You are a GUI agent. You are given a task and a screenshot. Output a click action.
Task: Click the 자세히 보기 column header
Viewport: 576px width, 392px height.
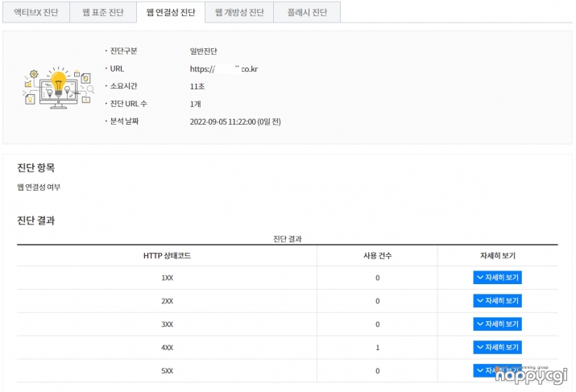pos(498,256)
